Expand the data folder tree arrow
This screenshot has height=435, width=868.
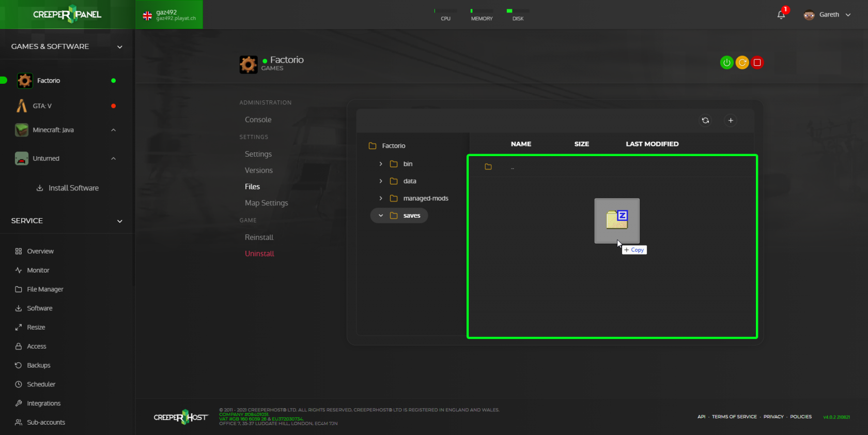[381, 181]
